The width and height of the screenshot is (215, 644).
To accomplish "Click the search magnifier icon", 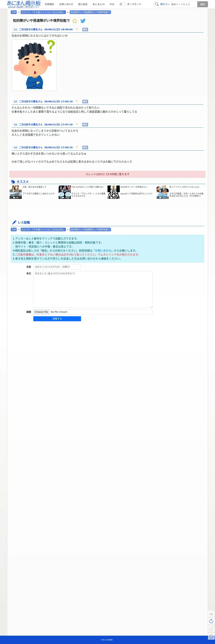I will (x=157, y=4).
